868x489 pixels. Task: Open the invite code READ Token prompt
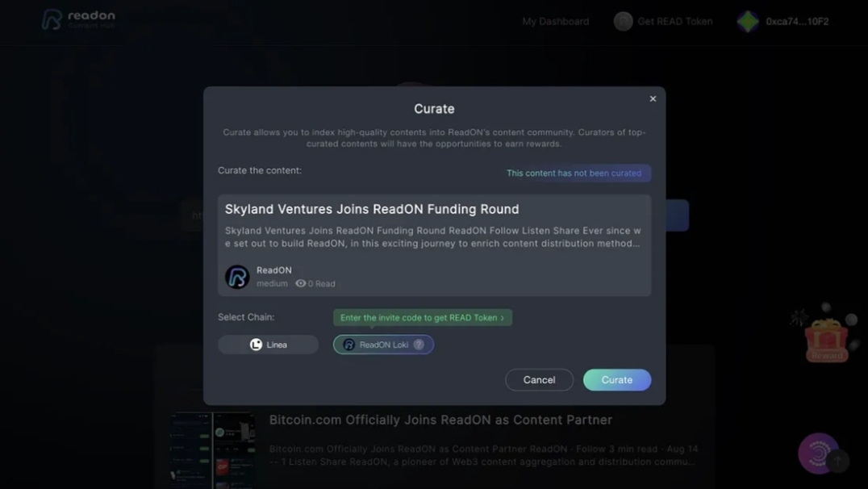423,317
